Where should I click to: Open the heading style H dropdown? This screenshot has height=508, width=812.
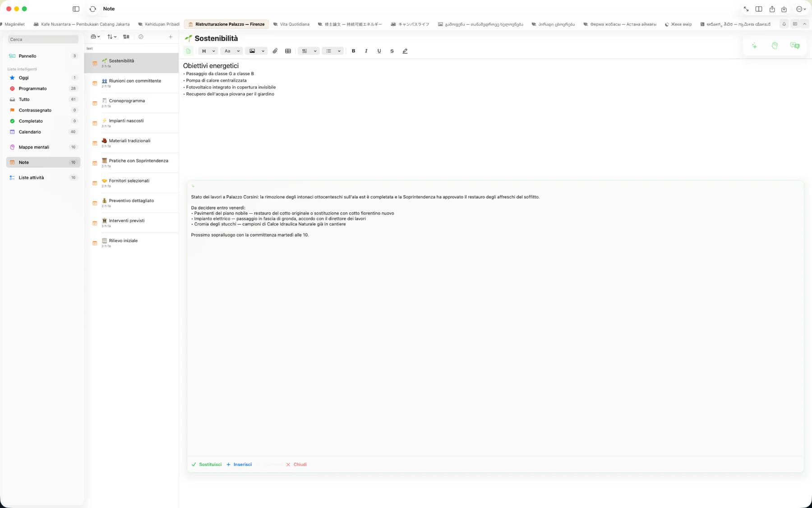click(x=208, y=51)
